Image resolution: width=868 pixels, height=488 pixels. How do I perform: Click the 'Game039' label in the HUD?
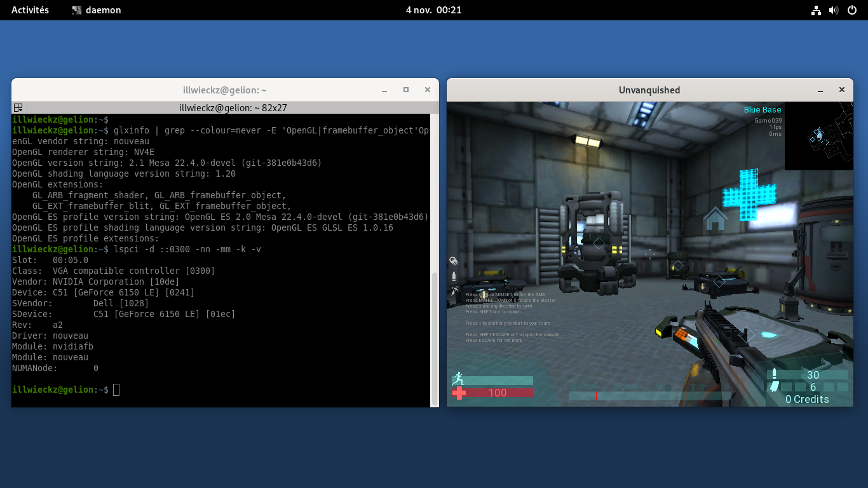pyautogui.click(x=768, y=120)
